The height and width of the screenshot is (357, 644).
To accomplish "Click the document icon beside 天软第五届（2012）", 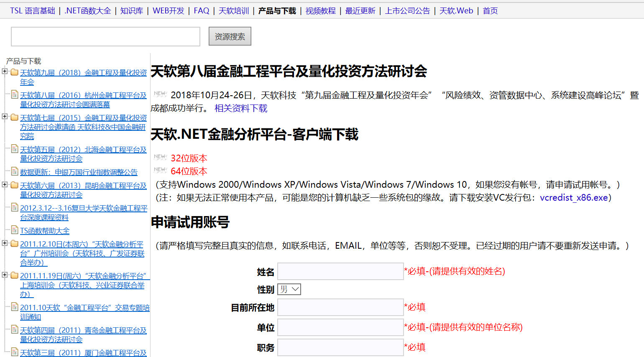I will [15, 149].
